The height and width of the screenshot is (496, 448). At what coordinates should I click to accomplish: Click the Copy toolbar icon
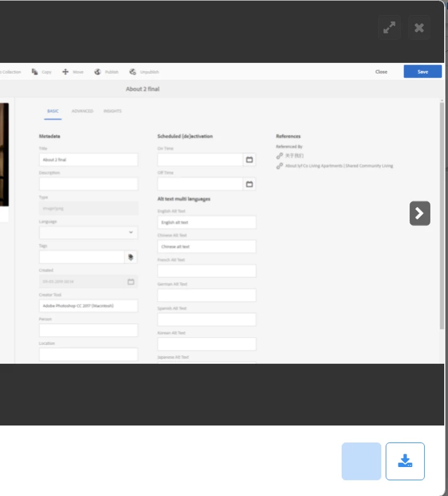(x=35, y=72)
